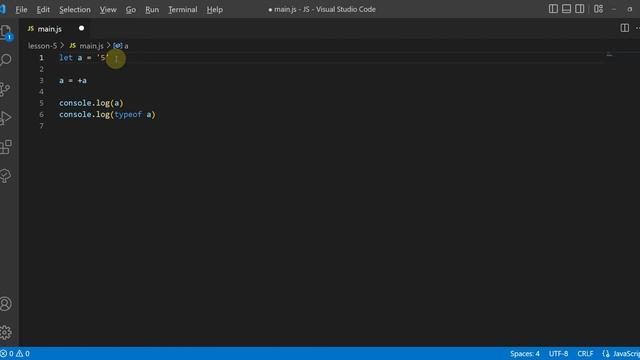
Task: Open the Source Control view
Action: click(x=6, y=89)
